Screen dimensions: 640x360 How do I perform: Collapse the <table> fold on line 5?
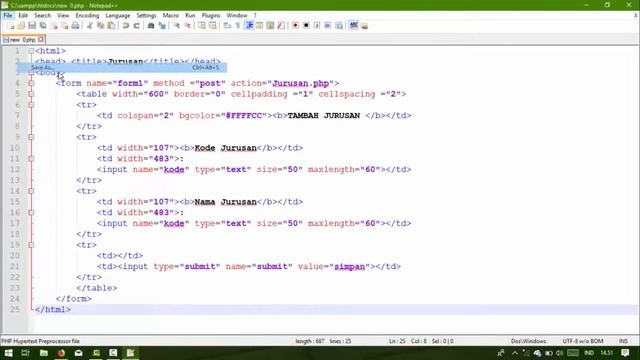point(31,94)
